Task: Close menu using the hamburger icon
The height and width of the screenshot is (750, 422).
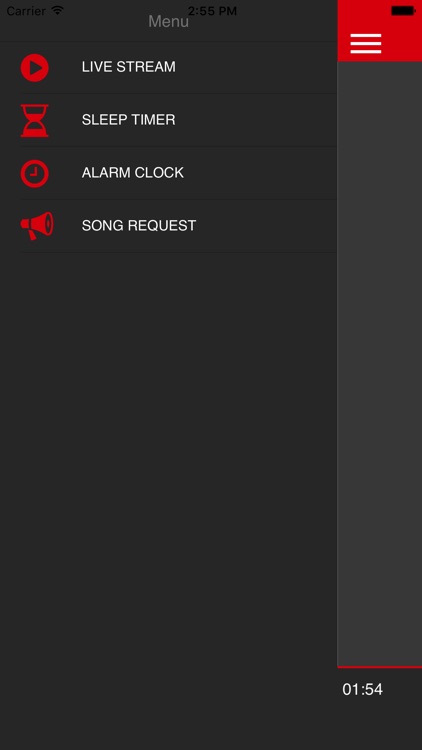Action: point(366,44)
